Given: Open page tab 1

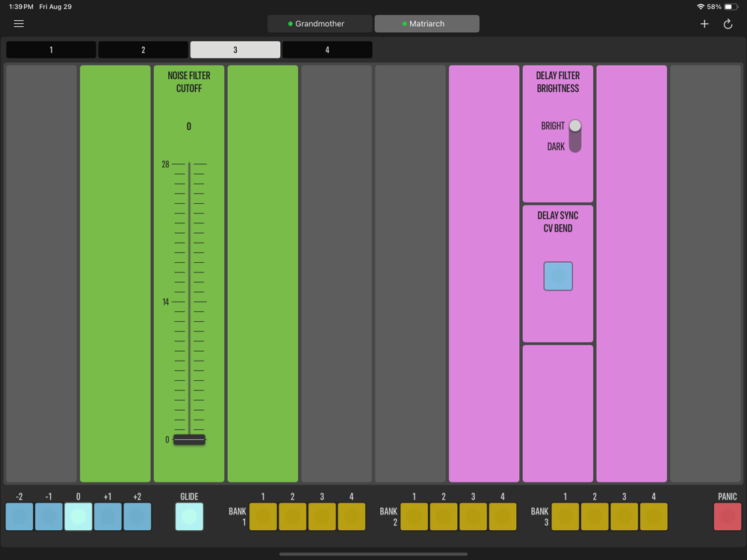Looking at the screenshot, I should pyautogui.click(x=51, y=49).
